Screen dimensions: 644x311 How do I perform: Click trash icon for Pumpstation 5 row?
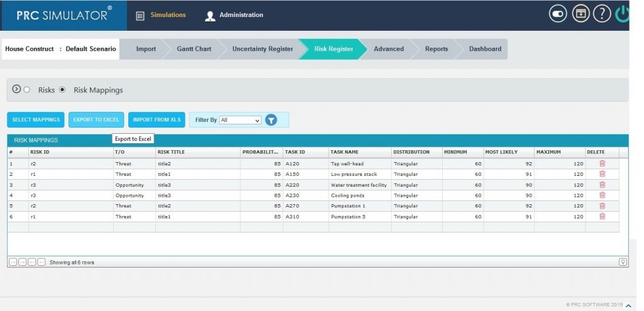click(x=602, y=216)
